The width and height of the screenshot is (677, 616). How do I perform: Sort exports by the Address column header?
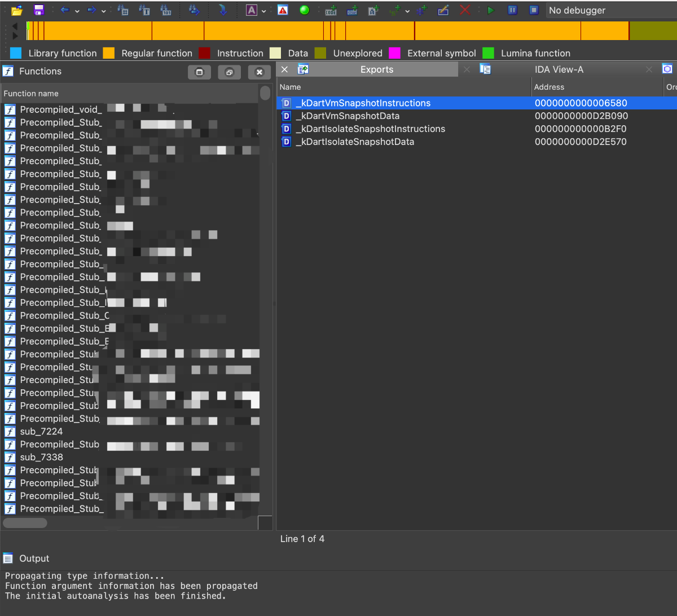[x=597, y=87]
